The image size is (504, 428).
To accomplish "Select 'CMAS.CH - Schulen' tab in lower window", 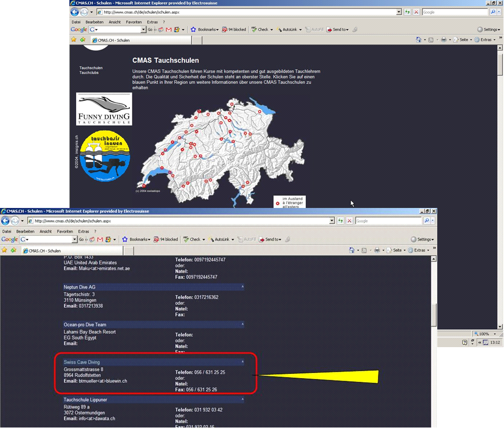I will pos(71,251).
